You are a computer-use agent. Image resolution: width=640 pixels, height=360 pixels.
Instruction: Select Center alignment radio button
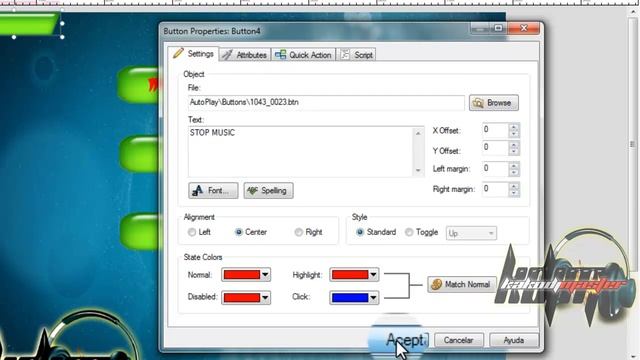click(x=239, y=232)
